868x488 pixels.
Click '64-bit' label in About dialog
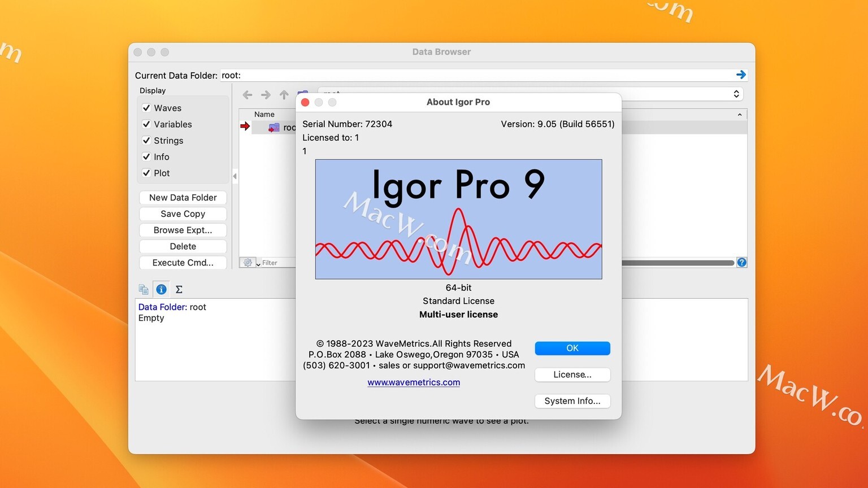[458, 287]
